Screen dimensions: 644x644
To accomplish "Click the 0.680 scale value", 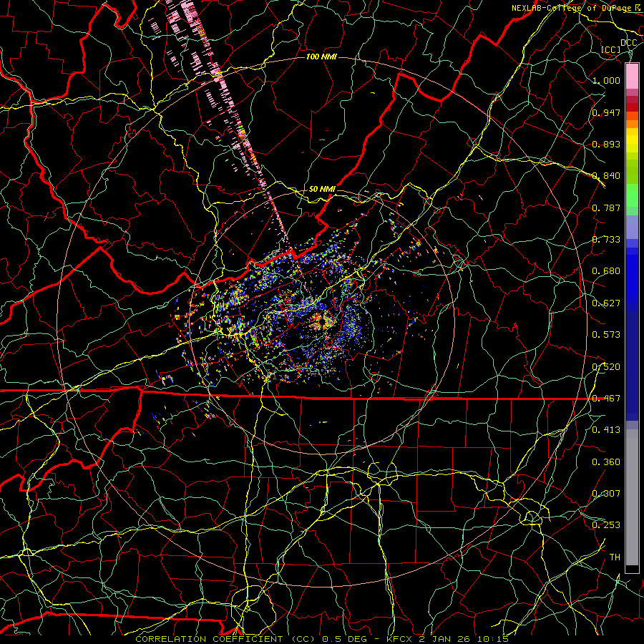I will tap(606, 271).
